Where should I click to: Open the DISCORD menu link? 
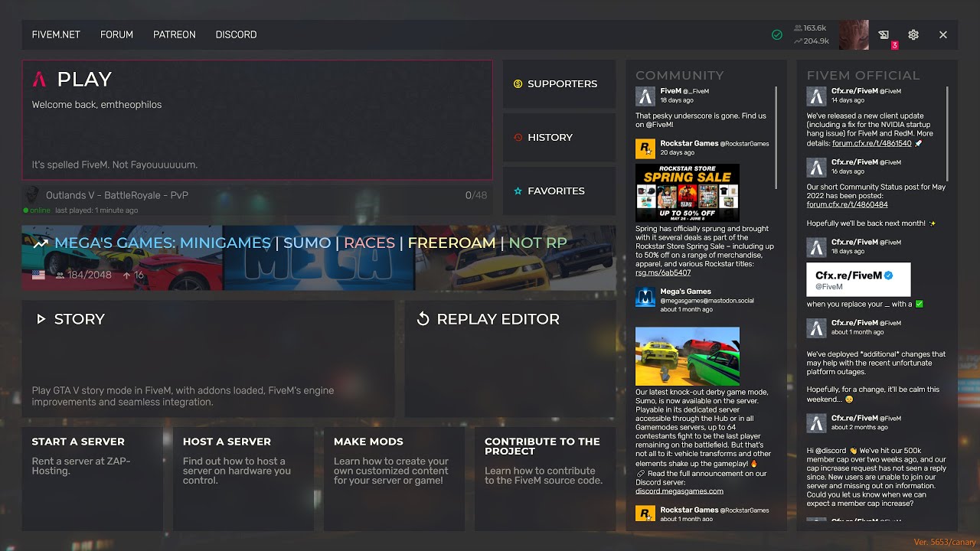[x=236, y=34]
